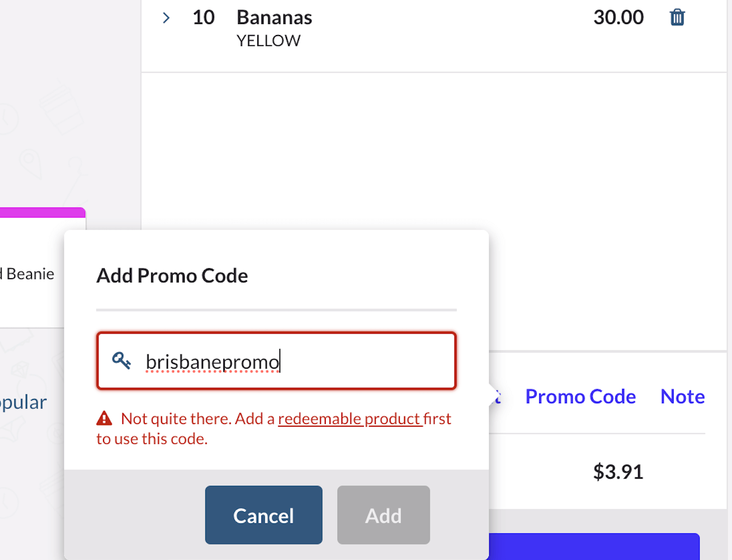Delete the Bananas line item

coord(677,17)
